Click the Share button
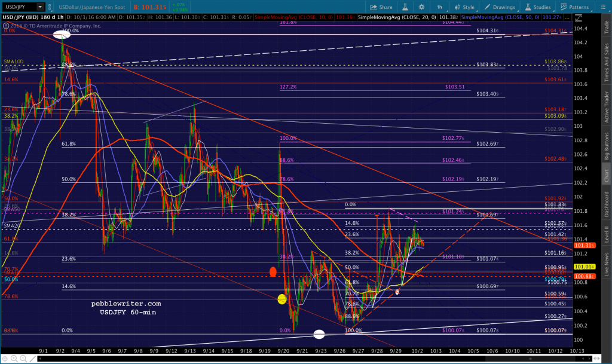The width and height of the screenshot is (612, 364). tap(381, 7)
